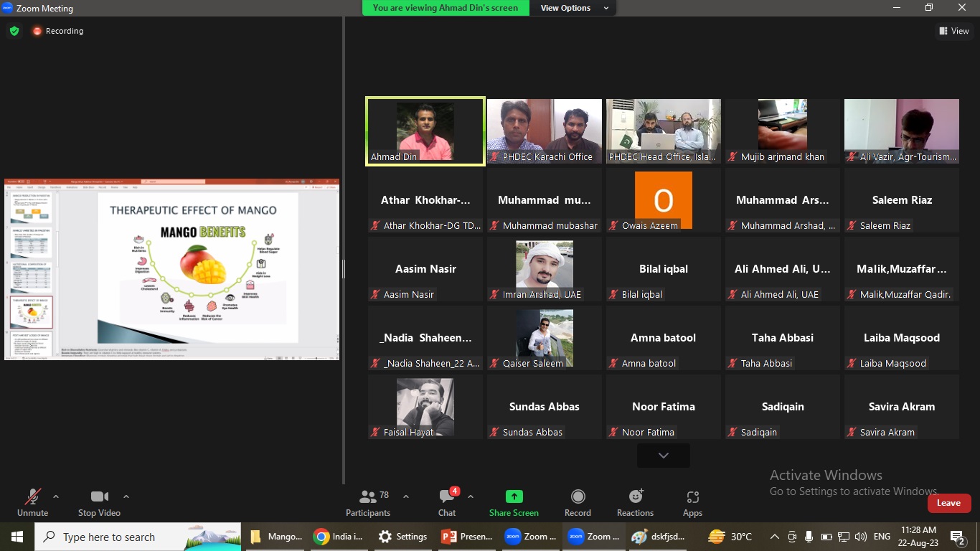Open the Chat panel
980x551 pixels.
447,502
